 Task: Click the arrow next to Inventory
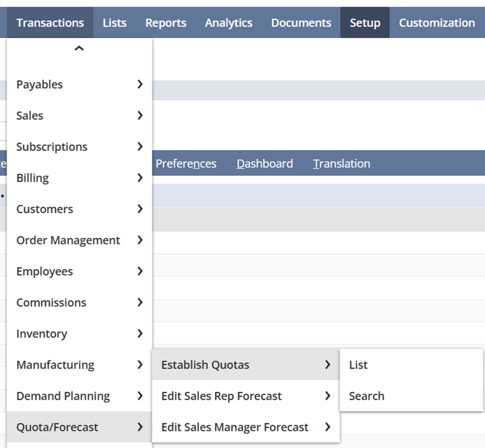coord(140,334)
